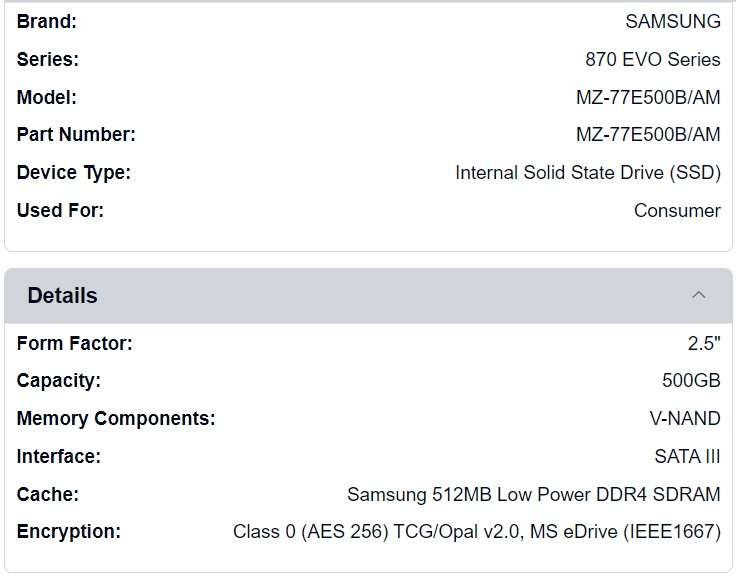The image size is (736, 576).
Task: Click the SATA III interface value
Action: point(687,457)
